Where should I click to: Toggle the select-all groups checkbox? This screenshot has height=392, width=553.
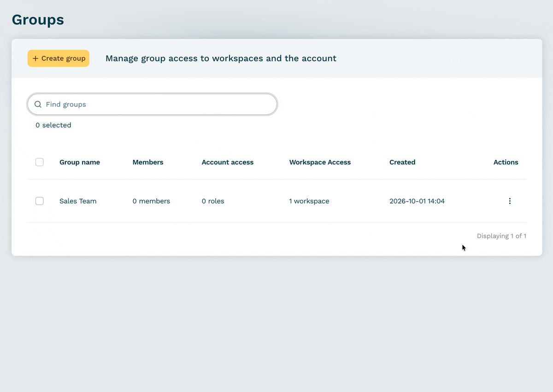tap(40, 162)
